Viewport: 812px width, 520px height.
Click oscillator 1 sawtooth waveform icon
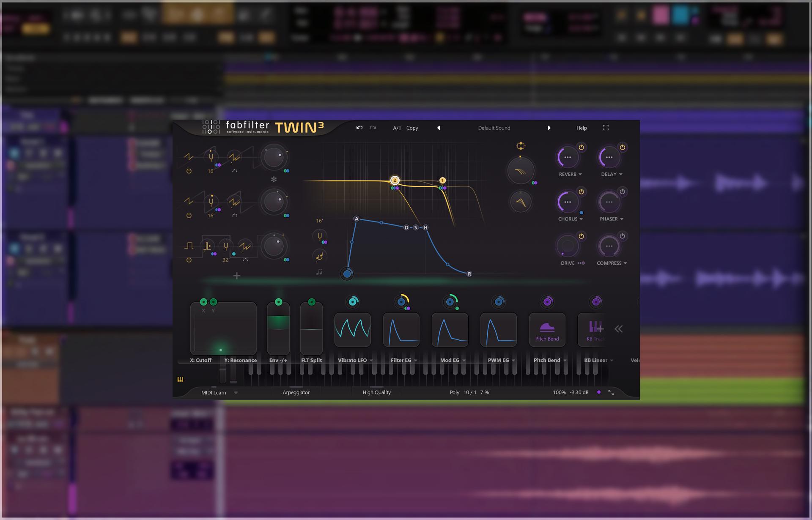point(189,157)
